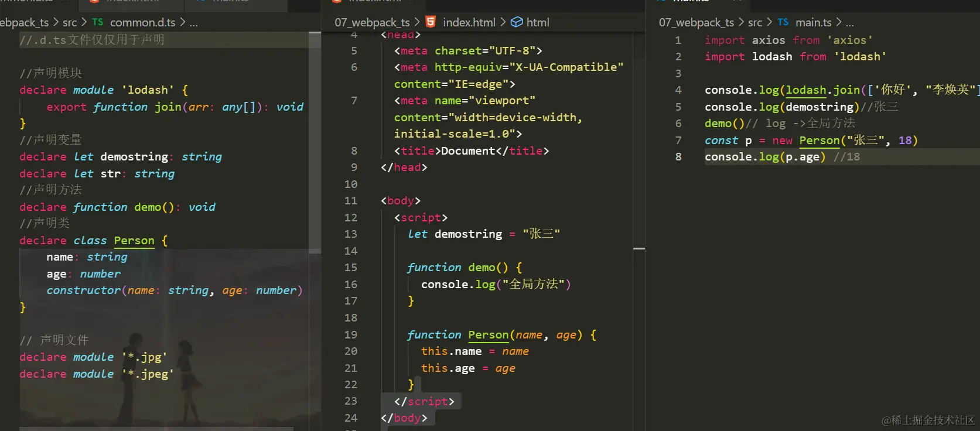Click line number 19 in index.html

point(350,334)
